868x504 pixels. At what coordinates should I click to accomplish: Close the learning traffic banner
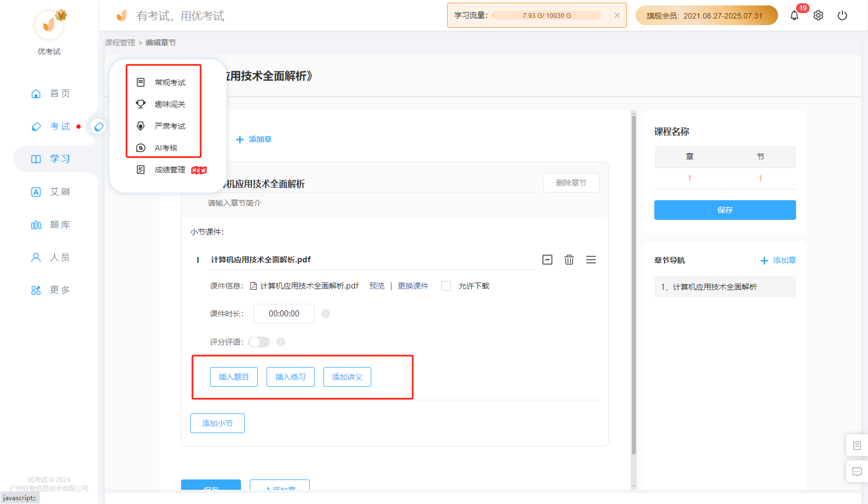617,15
